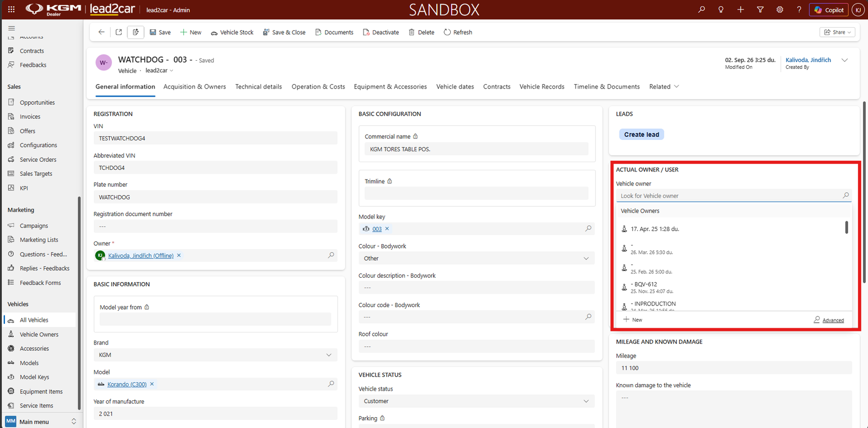Image resolution: width=868 pixels, height=428 pixels.
Task: Remove the 003 model key value
Action: (x=387, y=229)
